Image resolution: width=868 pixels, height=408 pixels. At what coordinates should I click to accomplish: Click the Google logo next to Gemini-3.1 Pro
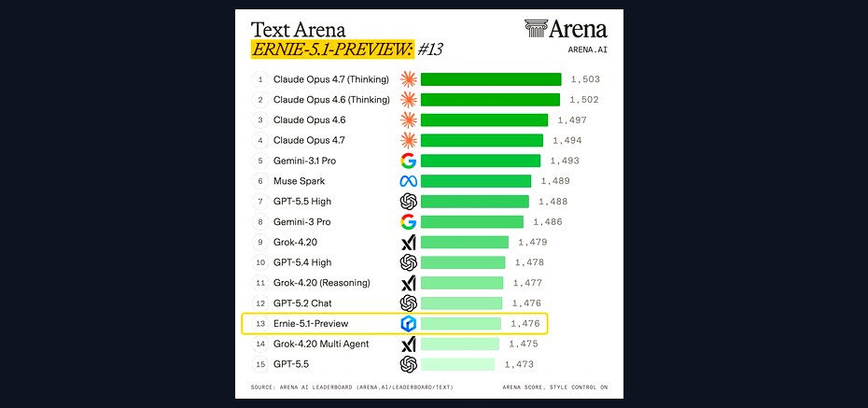(409, 161)
